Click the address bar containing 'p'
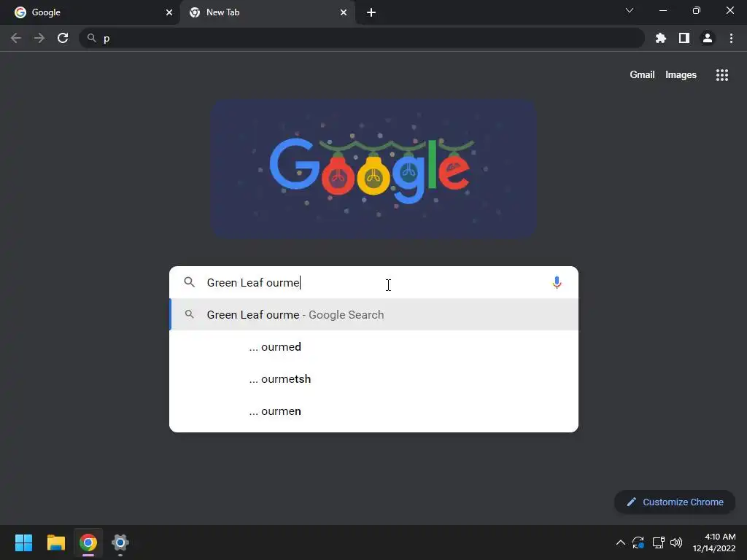 tap(362, 38)
